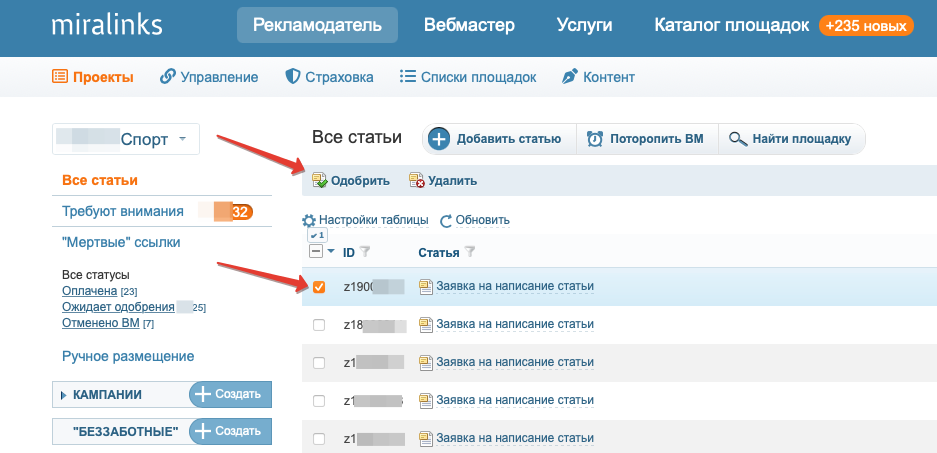
Task: Click Добавить статью button
Action: click(x=499, y=139)
